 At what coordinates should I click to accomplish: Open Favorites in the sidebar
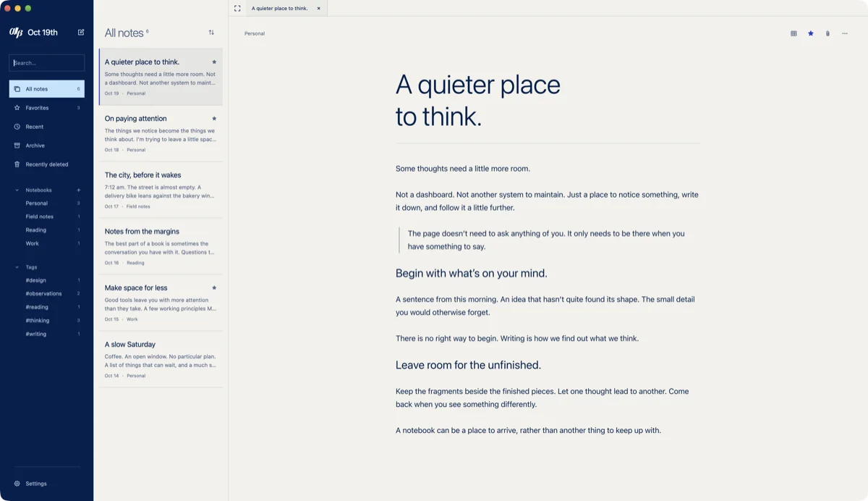[x=47, y=108]
